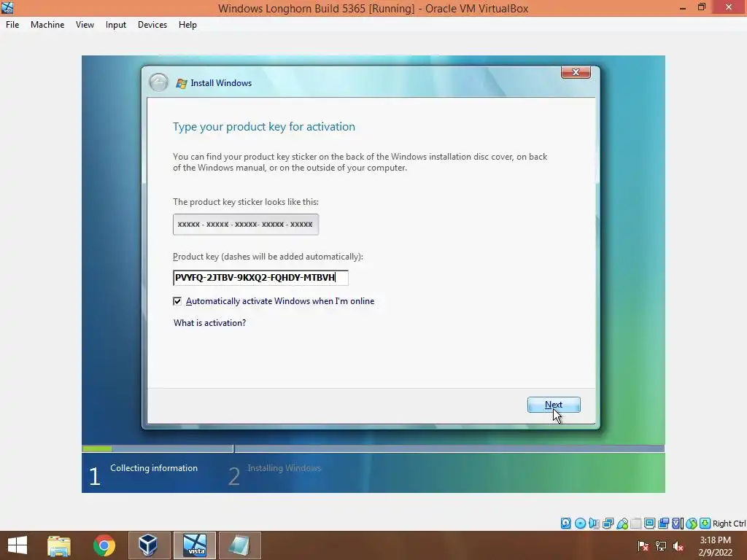This screenshot has width=747, height=560.
Task: Click into the product key input field
Action: click(x=260, y=278)
